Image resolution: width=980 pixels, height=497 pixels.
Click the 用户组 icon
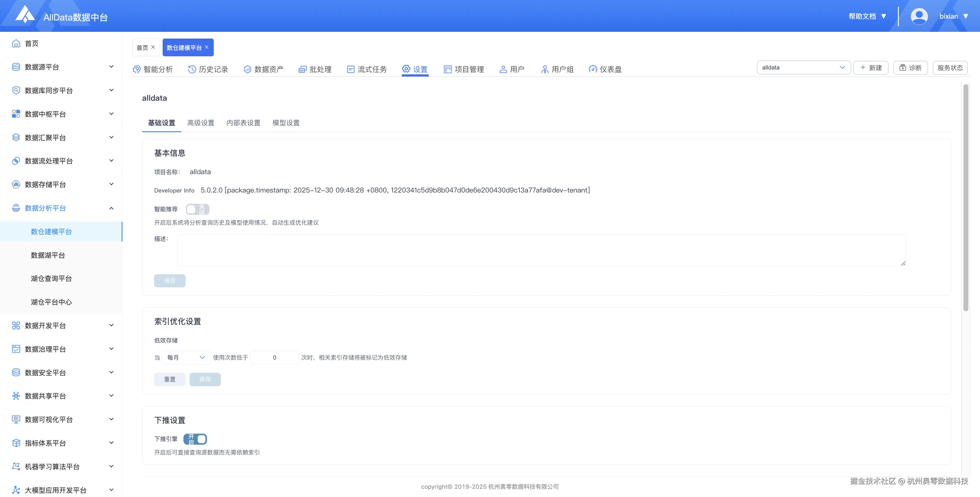(545, 69)
